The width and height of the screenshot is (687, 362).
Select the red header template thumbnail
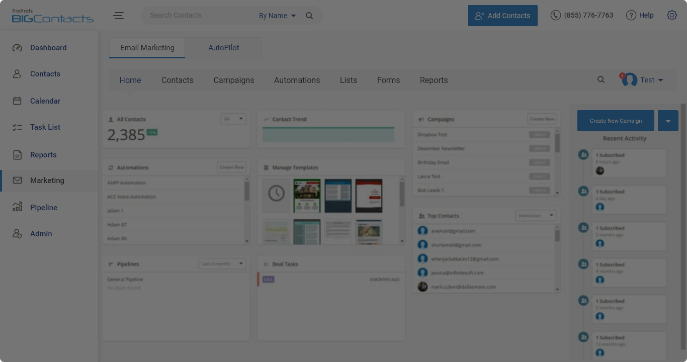pos(369,195)
